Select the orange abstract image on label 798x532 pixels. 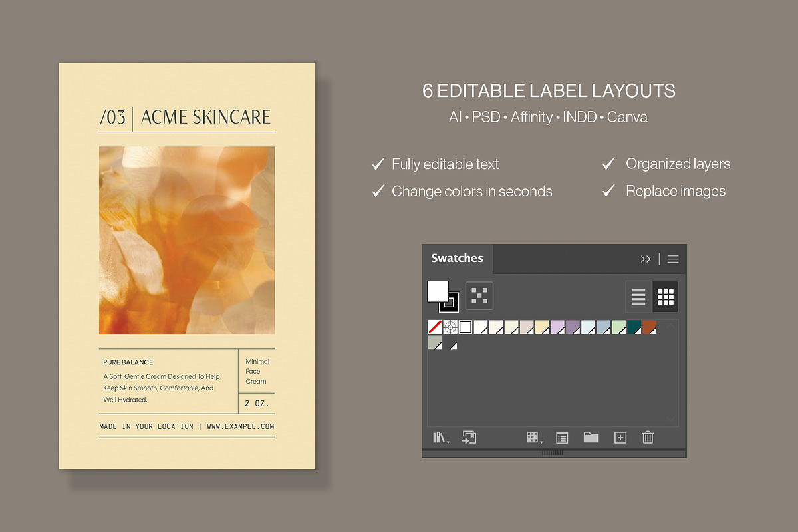[187, 241]
